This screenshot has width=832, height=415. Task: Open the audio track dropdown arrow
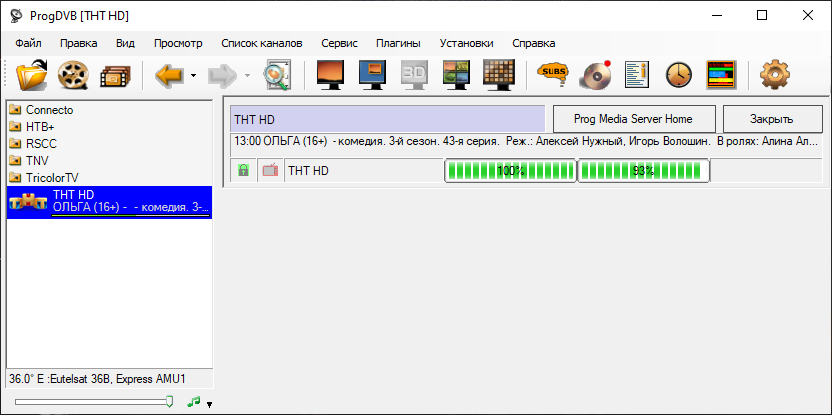point(210,405)
